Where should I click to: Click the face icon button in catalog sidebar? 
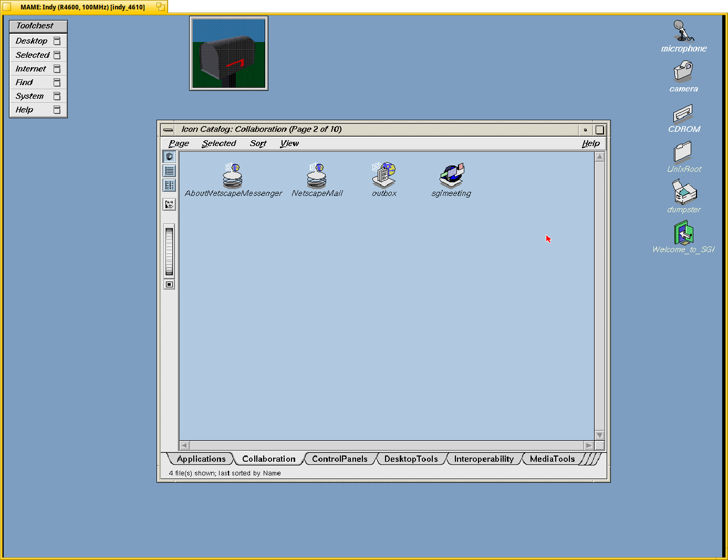coord(169,204)
